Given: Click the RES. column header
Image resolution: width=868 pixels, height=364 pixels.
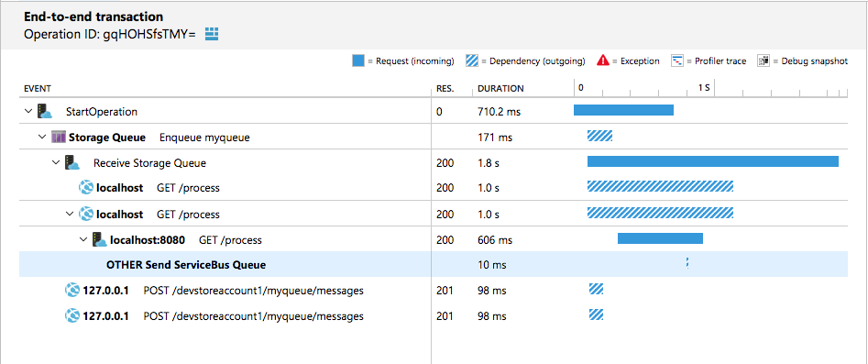Looking at the screenshot, I should [x=445, y=89].
